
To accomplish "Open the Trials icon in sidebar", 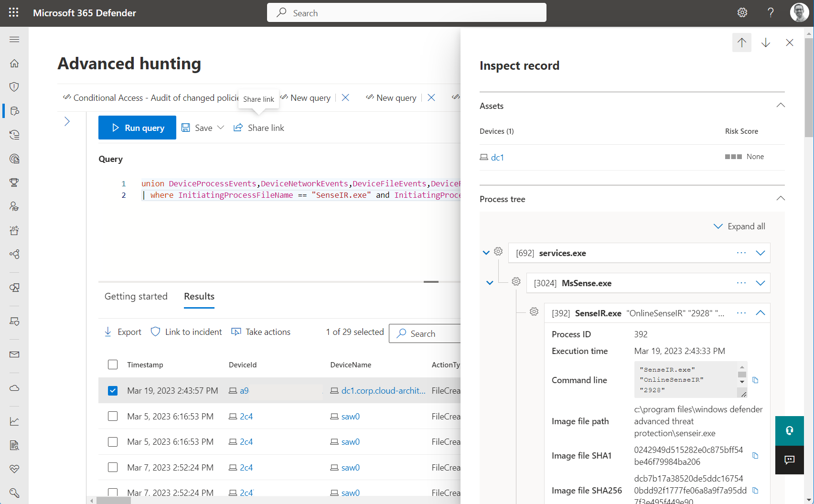I will click(x=14, y=230).
